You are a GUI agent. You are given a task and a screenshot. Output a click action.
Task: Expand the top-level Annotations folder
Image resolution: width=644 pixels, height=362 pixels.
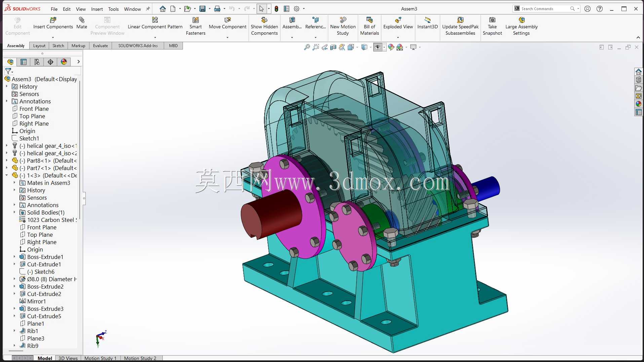tap(7, 101)
